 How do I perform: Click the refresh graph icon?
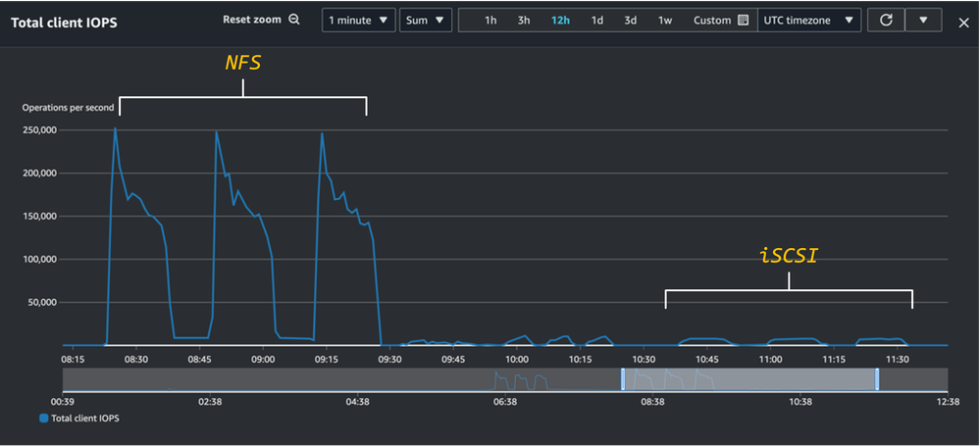[x=886, y=20]
